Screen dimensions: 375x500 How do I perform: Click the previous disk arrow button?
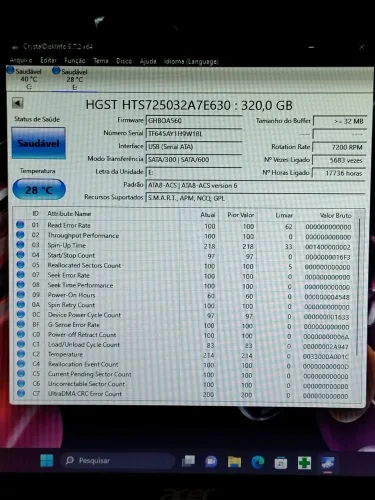(17, 103)
